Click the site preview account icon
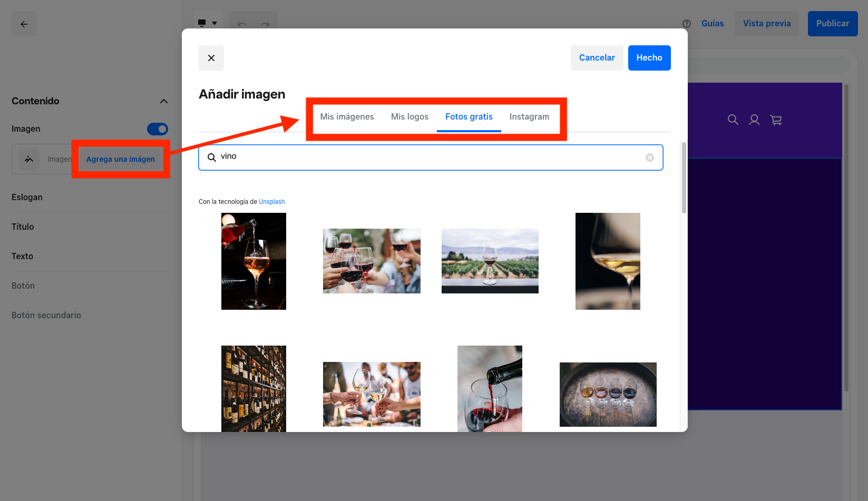 [x=755, y=120]
